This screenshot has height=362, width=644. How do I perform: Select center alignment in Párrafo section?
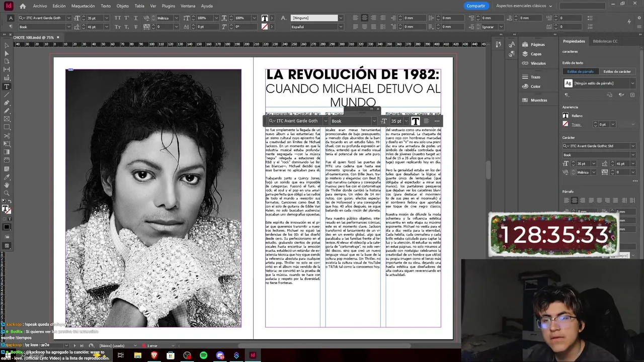(x=575, y=201)
